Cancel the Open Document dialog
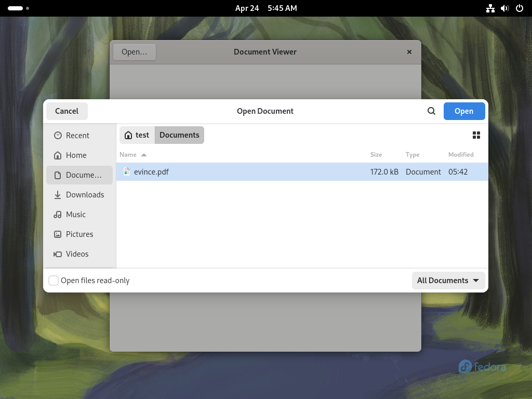 67,111
